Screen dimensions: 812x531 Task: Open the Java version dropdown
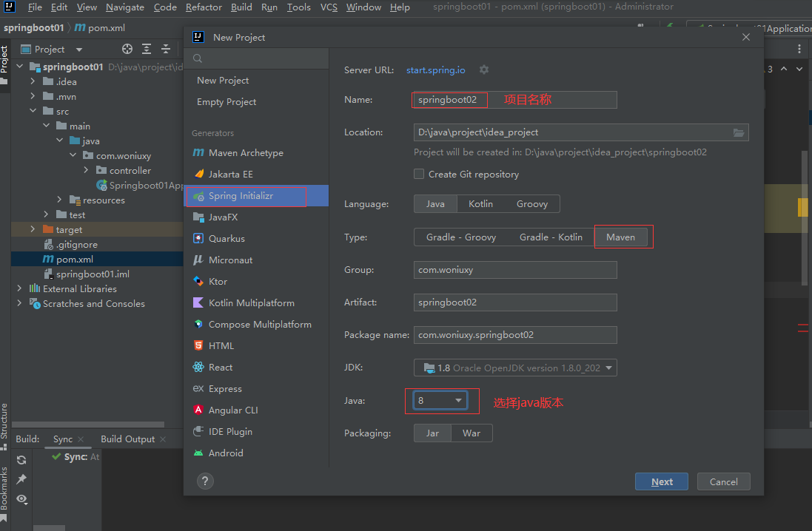440,401
